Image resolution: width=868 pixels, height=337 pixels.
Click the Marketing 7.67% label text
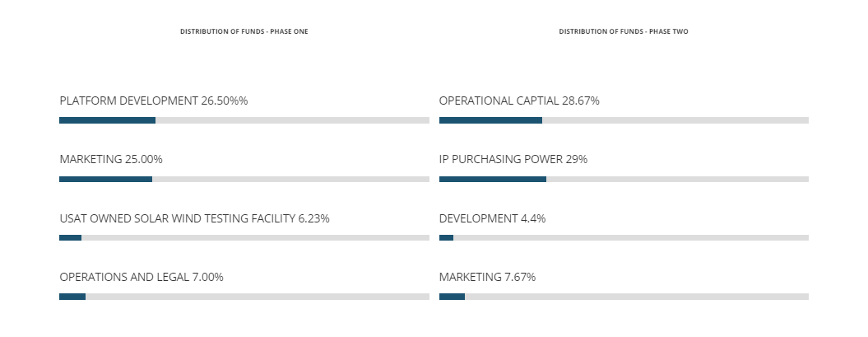point(487,277)
